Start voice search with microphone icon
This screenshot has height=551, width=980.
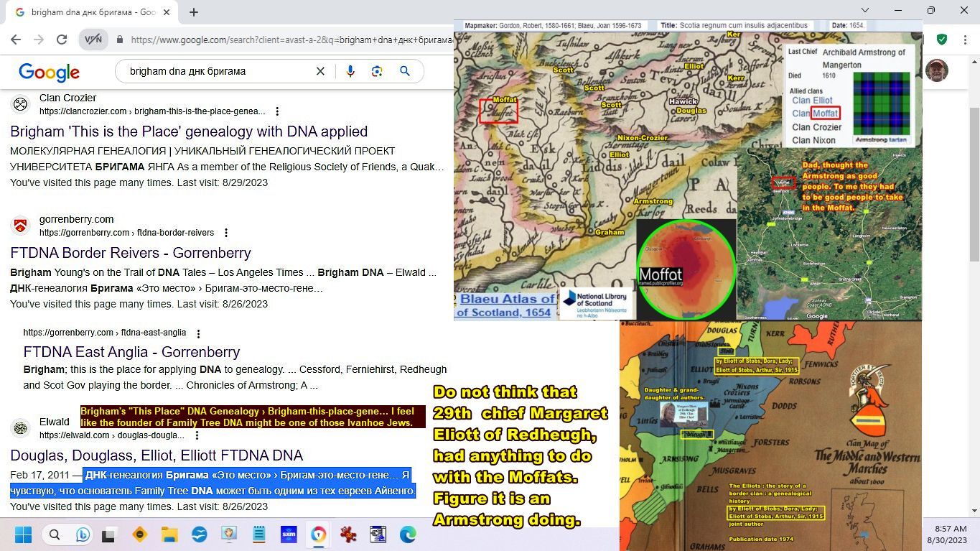[x=350, y=71]
